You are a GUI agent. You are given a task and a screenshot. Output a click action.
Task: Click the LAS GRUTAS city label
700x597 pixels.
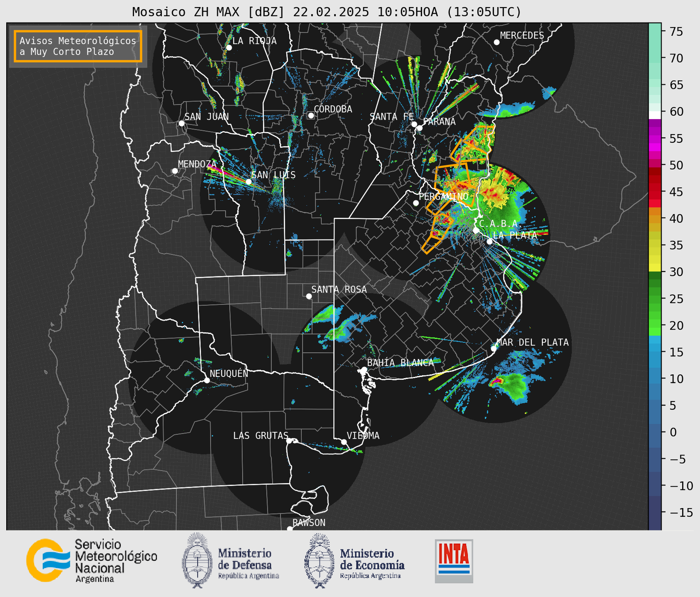pos(261,436)
